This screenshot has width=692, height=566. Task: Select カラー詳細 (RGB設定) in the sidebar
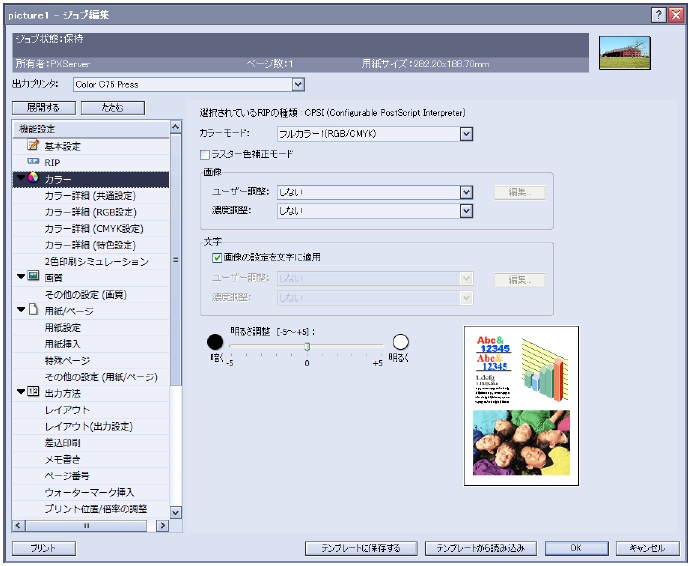point(90,211)
